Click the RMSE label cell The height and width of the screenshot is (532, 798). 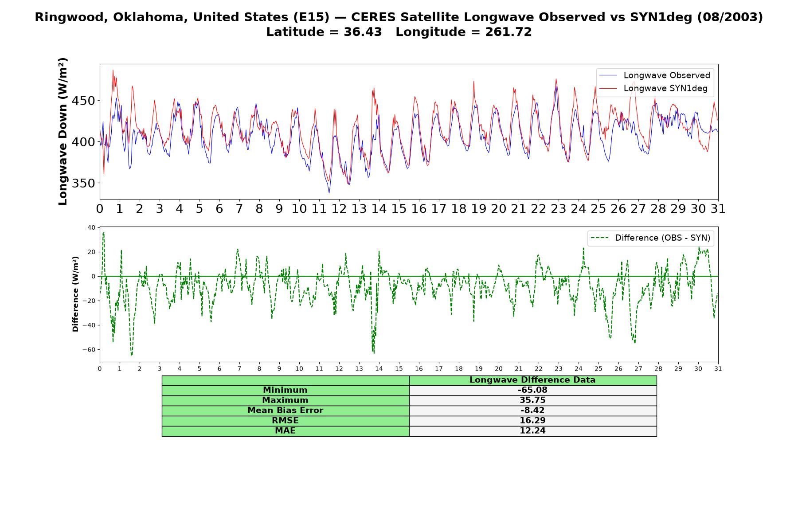tap(285, 421)
